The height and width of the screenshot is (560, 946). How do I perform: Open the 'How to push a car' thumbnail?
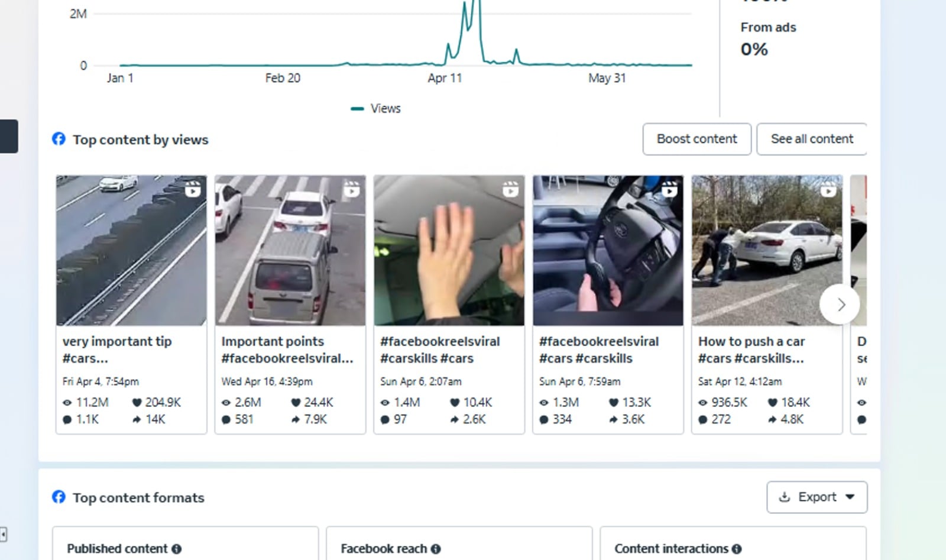(x=766, y=250)
